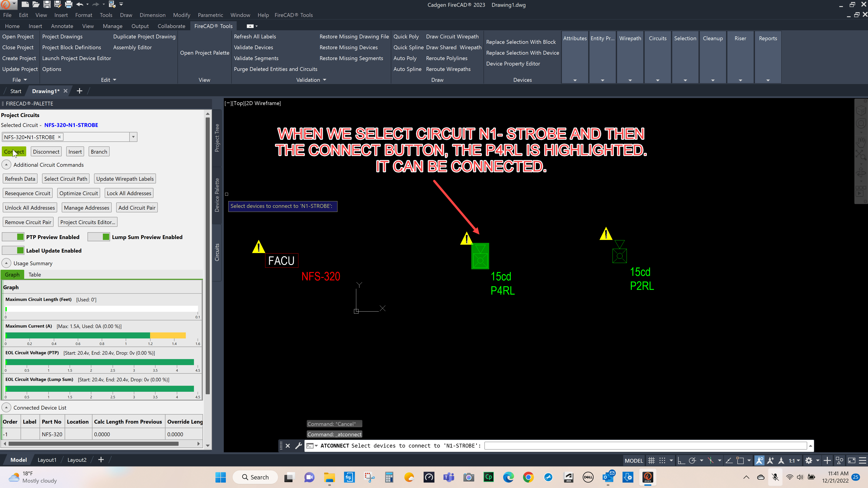Expand the Wirepath ribbon panel chevron
The width and height of the screenshot is (868, 488).
(x=630, y=80)
